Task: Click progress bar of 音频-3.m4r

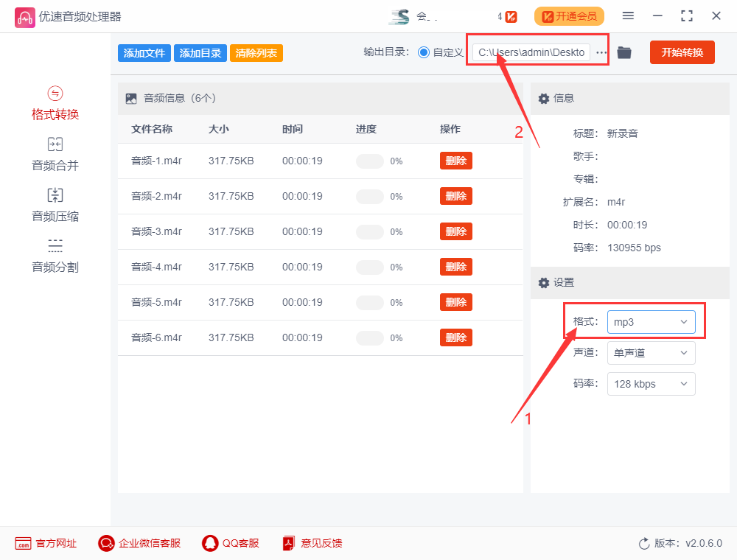Action: coord(370,231)
